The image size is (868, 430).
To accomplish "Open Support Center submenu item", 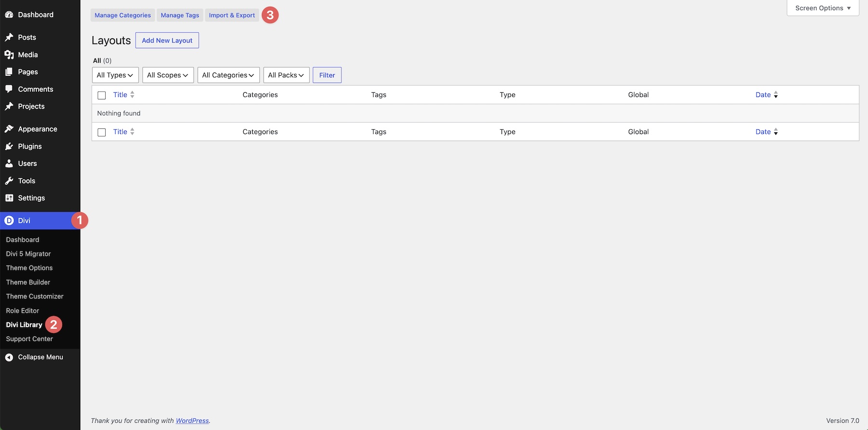I will tap(29, 339).
